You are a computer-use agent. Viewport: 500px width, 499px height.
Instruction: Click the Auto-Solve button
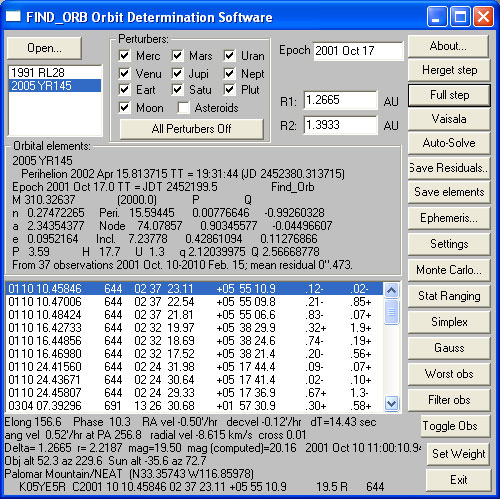point(449,143)
